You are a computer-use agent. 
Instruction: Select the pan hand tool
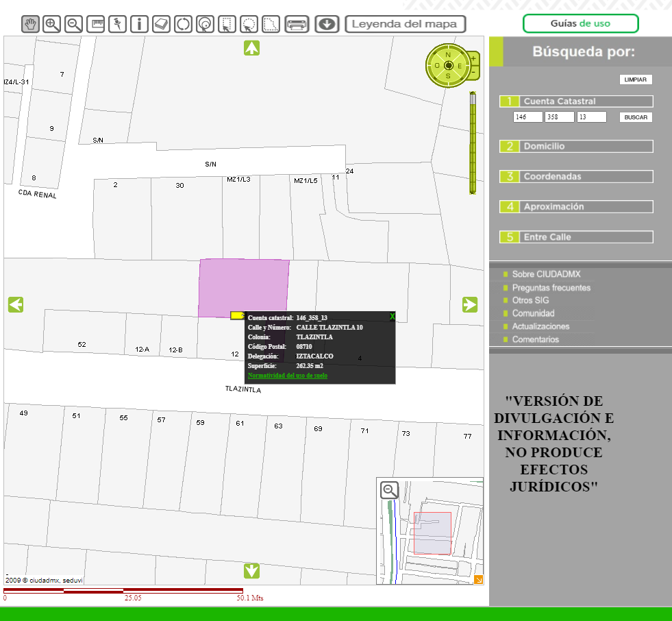pyautogui.click(x=30, y=24)
